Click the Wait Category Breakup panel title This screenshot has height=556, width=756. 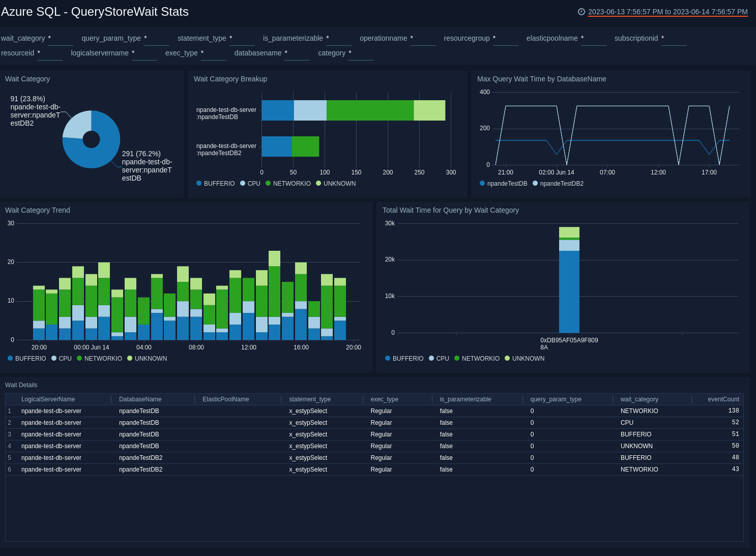230,79
